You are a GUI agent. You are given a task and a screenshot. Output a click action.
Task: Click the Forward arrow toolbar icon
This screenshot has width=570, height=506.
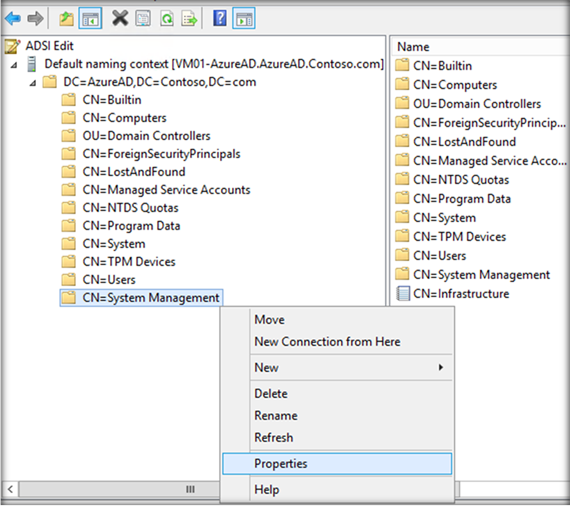(x=35, y=18)
